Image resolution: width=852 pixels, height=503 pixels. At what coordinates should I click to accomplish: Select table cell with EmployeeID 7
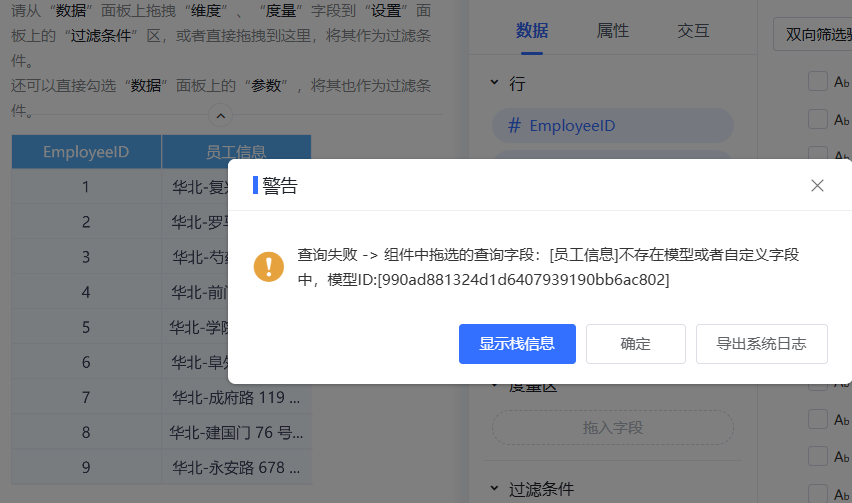point(86,397)
